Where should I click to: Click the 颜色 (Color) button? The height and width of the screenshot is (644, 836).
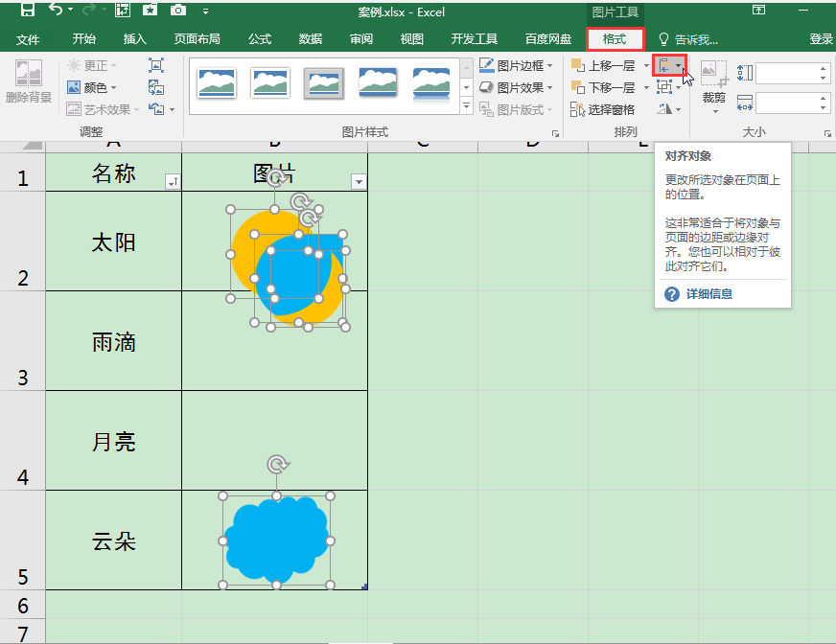pyautogui.click(x=92, y=87)
